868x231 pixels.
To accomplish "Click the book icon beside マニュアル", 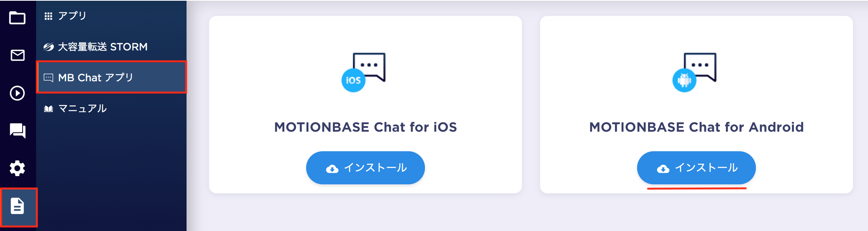I will (49, 109).
